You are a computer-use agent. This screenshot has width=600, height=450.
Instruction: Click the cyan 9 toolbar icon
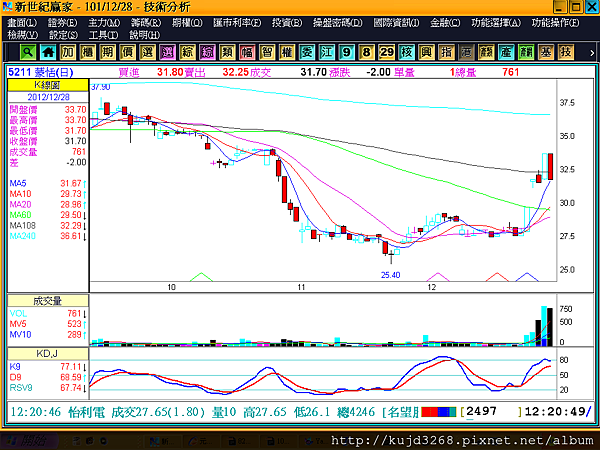point(347,52)
